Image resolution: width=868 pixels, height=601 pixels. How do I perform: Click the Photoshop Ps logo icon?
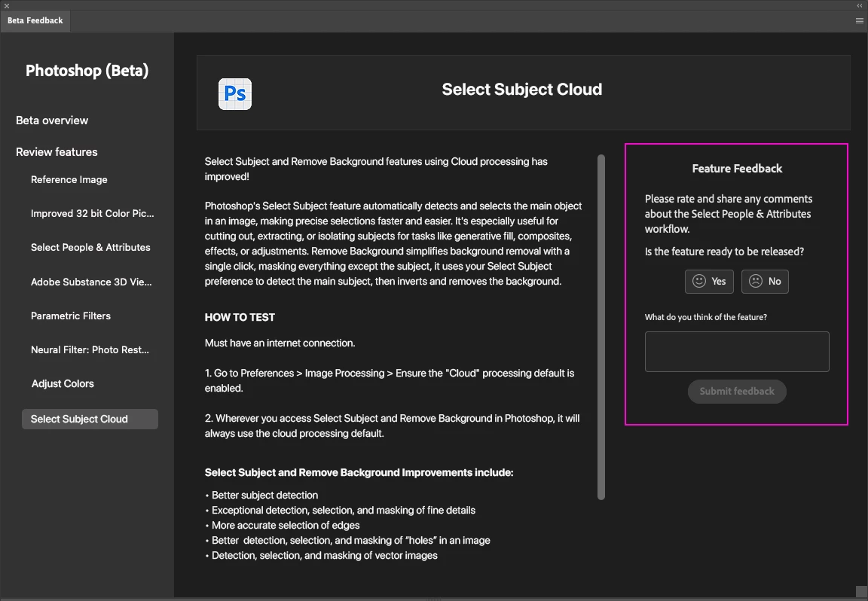coord(235,94)
